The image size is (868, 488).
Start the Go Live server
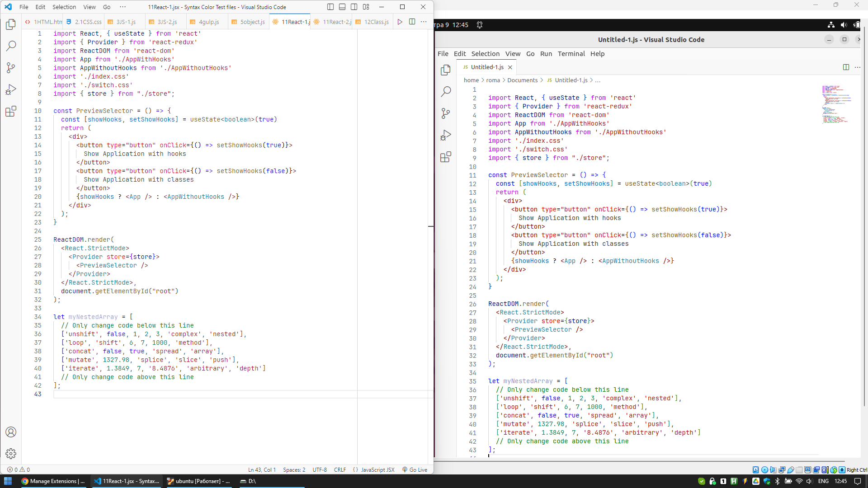(x=415, y=469)
